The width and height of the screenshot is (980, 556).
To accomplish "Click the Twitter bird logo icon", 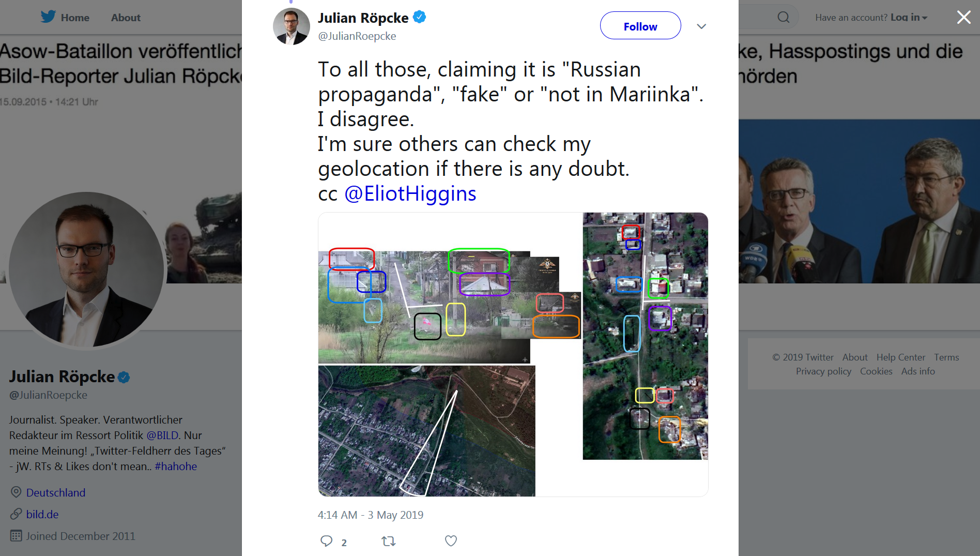I will point(48,17).
